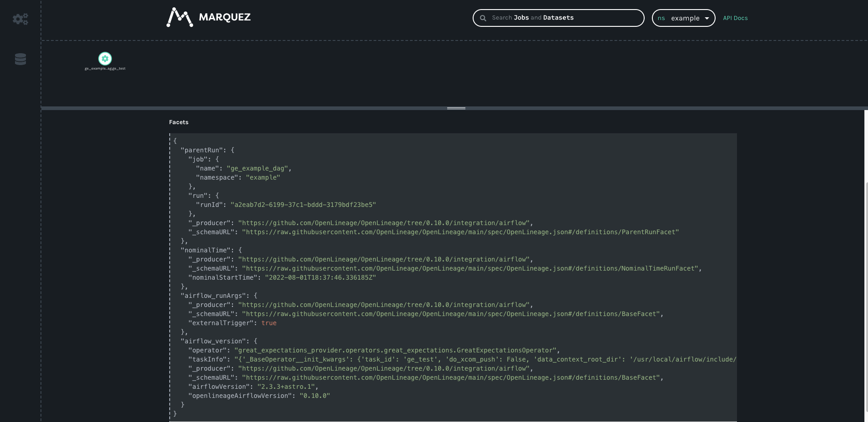Click the vertical scrollbar on right edge
The width and height of the screenshot is (868, 422).
(866, 273)
